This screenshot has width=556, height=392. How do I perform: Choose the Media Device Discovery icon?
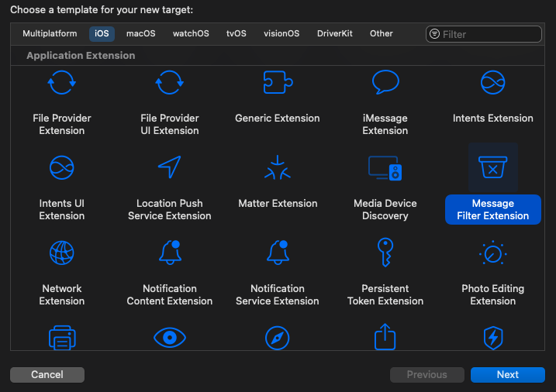tap(385, 168)
